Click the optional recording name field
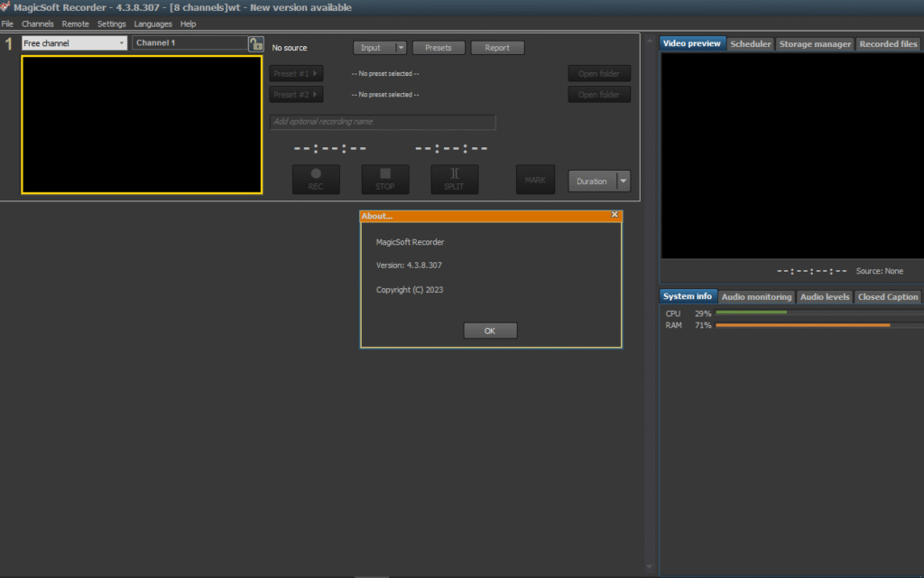 pos(383,122)
